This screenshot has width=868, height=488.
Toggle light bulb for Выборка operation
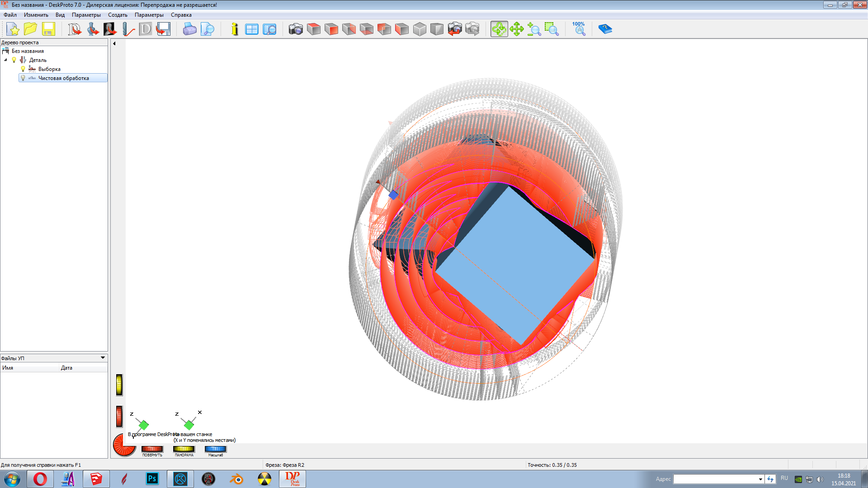(23, 69)
